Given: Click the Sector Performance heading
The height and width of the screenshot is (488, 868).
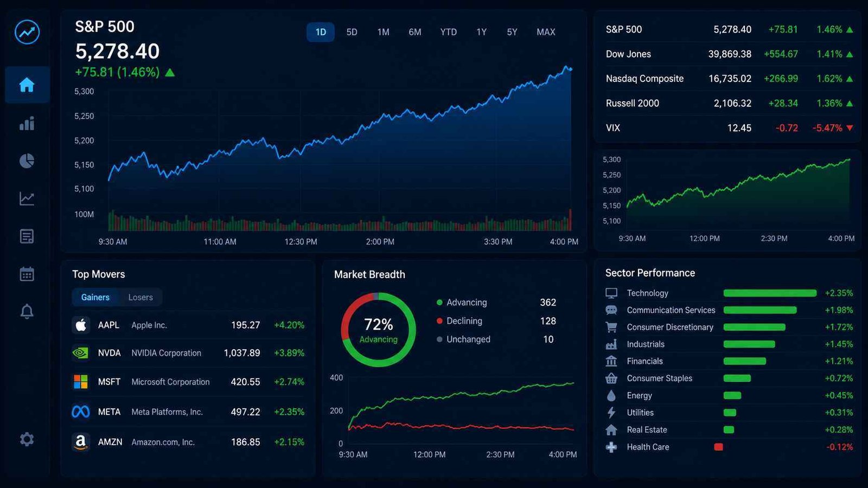Looking at the screenshot, I should [650, 273].
